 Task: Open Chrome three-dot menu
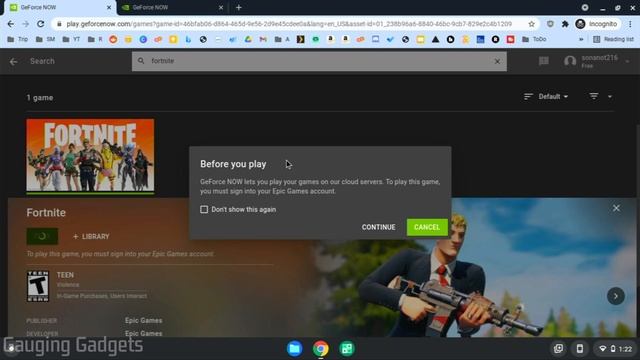pyautogui.click(x=630, y=24)
